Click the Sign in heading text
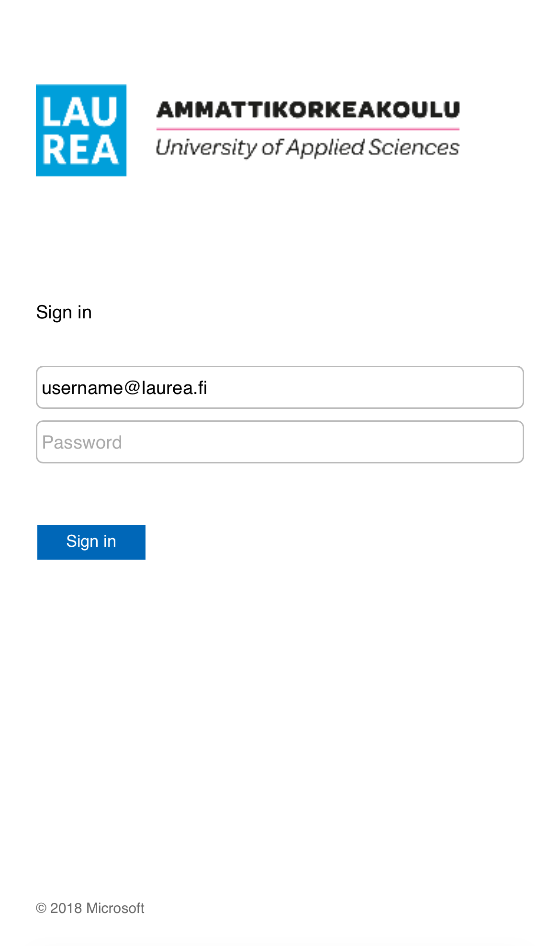The image size is (560, 946). tap(64, 312)
